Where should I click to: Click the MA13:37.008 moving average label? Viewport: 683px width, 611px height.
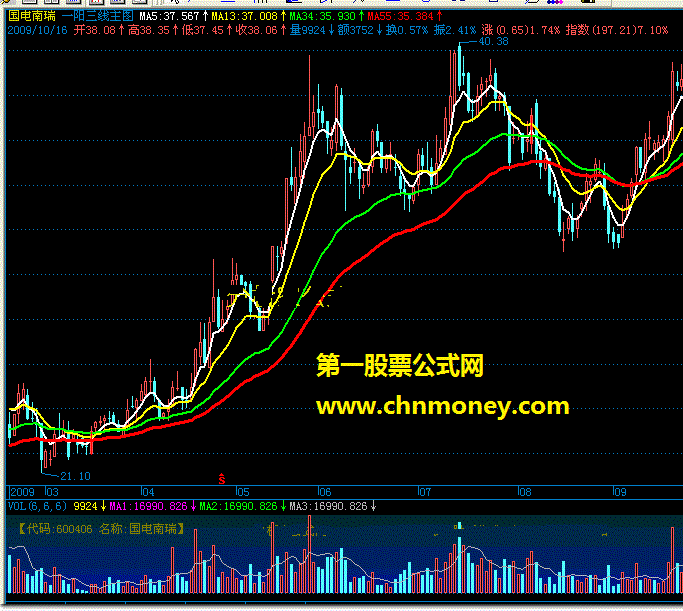click(244, 17)
